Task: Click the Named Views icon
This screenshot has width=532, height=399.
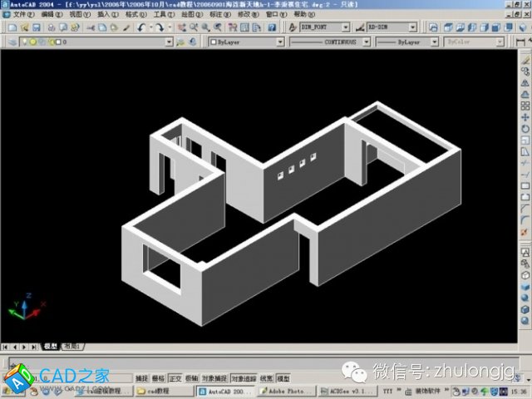Action: [x=433, y=27]
